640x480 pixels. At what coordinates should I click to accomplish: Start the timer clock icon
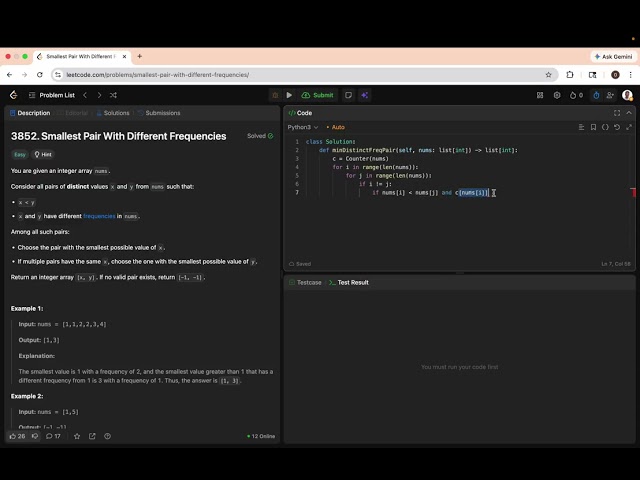[x=596, y=95]
